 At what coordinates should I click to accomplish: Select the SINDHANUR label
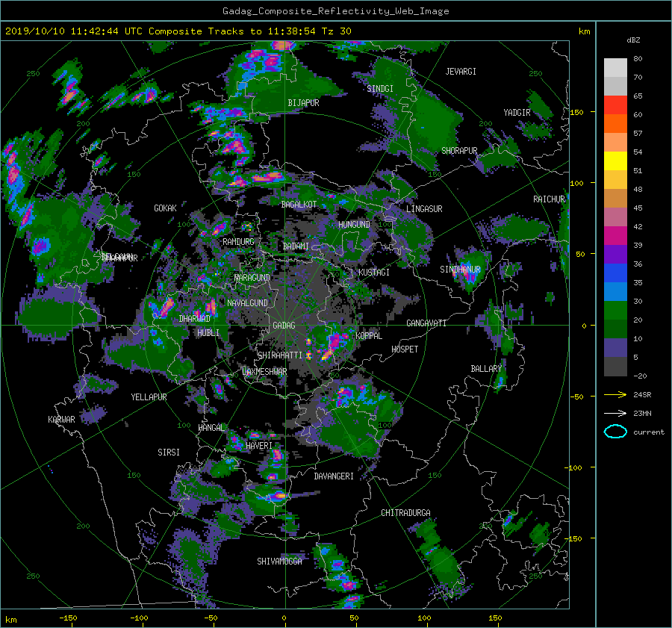pyautogui.click(x=460, y=270)
